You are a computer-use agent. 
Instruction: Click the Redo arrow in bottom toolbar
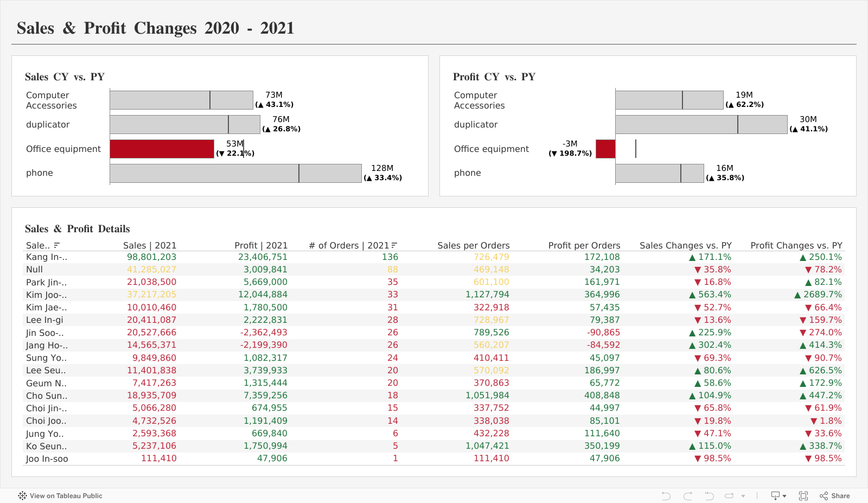[x=688, y=496]
